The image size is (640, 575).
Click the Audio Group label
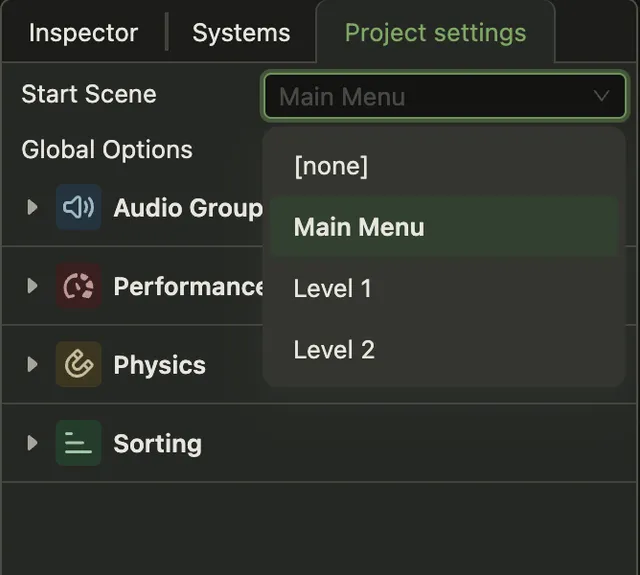pyautogui.click(x=188, y=209)
